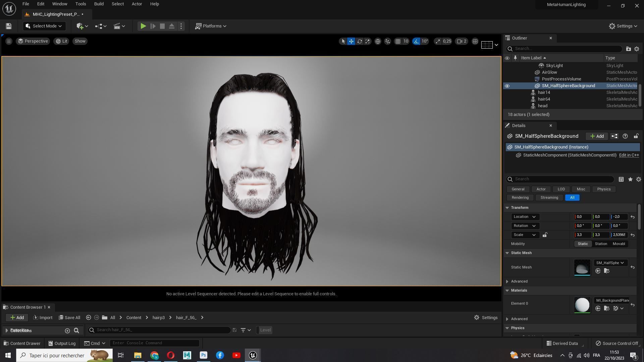Toggle grid snapping in viewport
The width and height of the screenshot is (644, 362).
(x=398, y=41)
